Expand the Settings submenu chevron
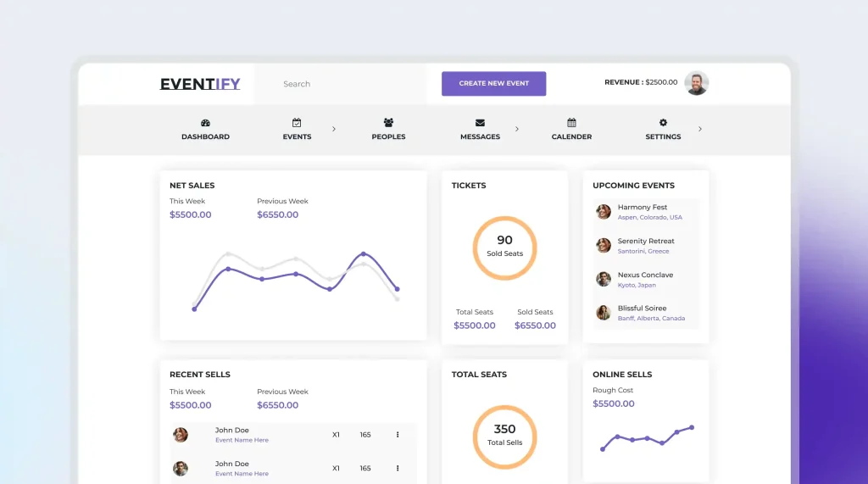This screenshot has height=484, width=868. click(x=700, y=129)
